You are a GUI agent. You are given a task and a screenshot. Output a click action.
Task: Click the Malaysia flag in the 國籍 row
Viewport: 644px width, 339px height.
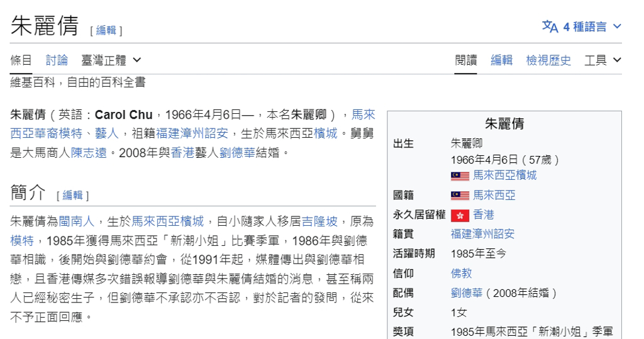click(460, 196)
